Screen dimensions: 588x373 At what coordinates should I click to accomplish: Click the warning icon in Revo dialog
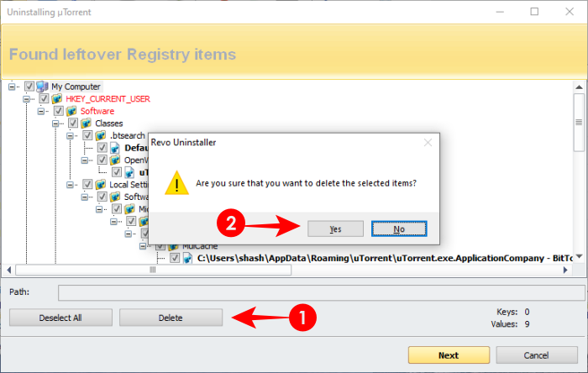176,183
